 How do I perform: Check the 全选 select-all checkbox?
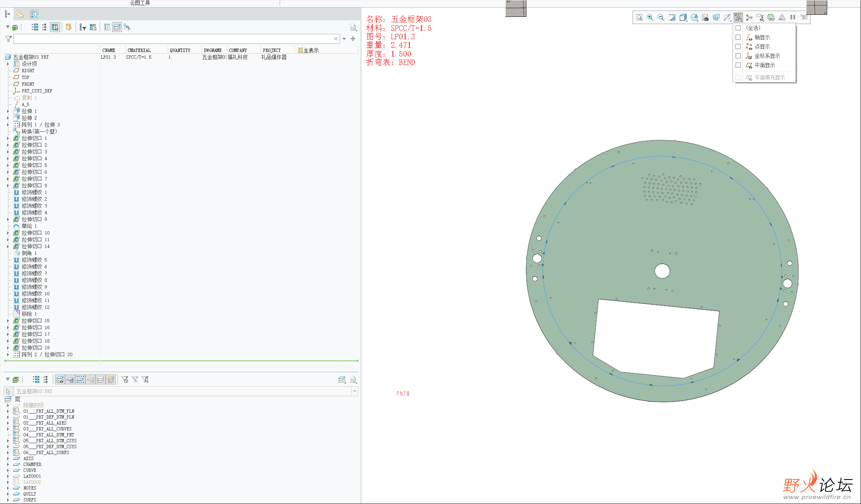(738, 28)
